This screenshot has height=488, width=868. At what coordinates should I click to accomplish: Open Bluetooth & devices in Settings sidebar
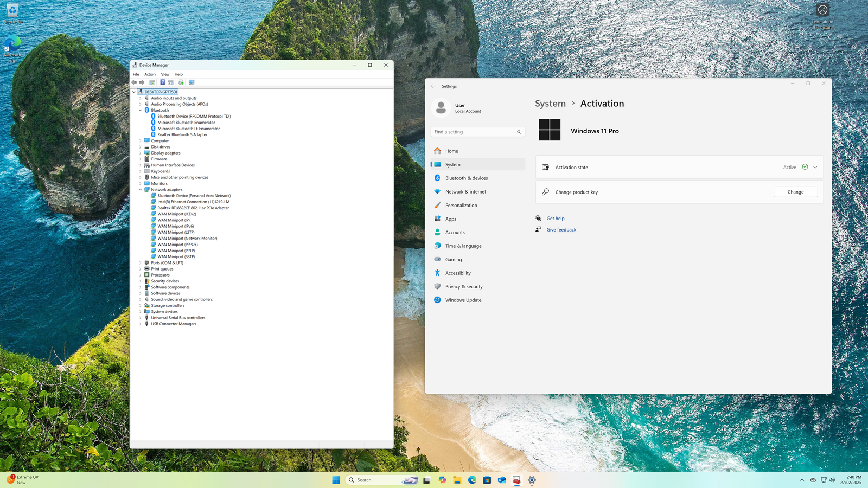click(478, 178)
